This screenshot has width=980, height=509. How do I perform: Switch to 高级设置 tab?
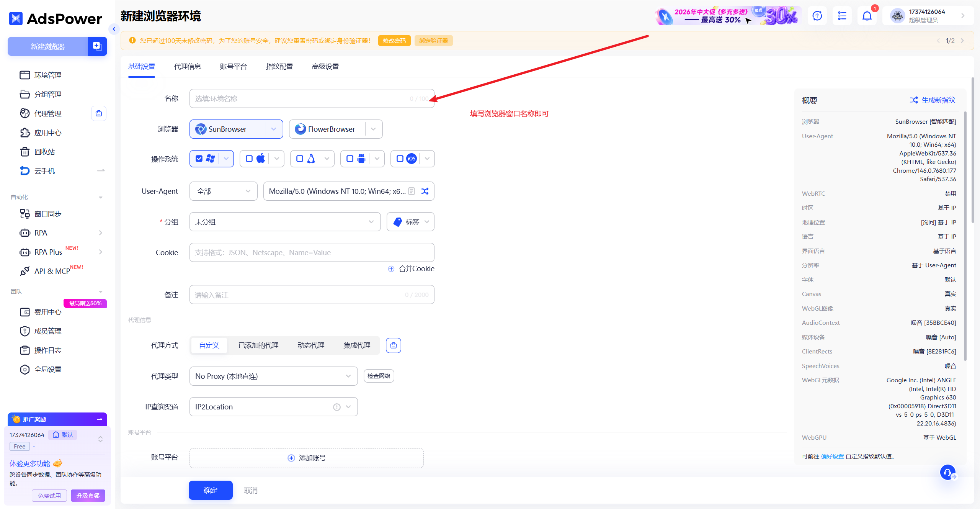coord(325,67)
